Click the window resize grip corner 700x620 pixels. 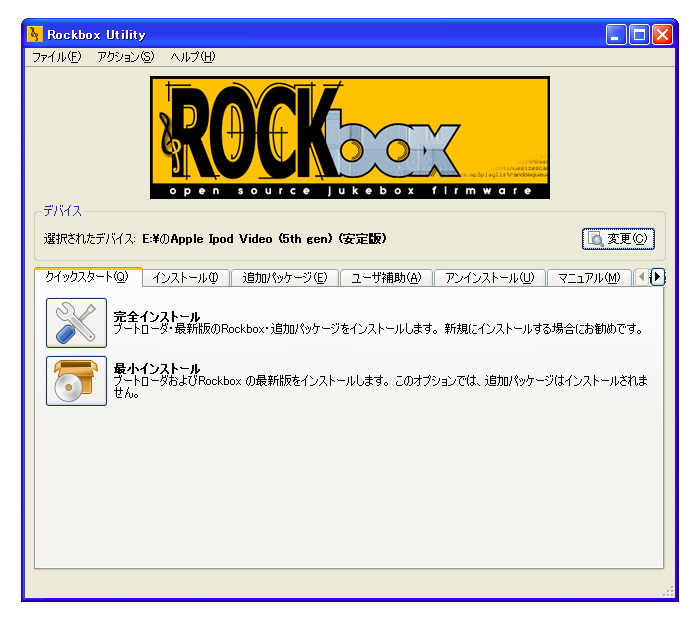[668, 592]
